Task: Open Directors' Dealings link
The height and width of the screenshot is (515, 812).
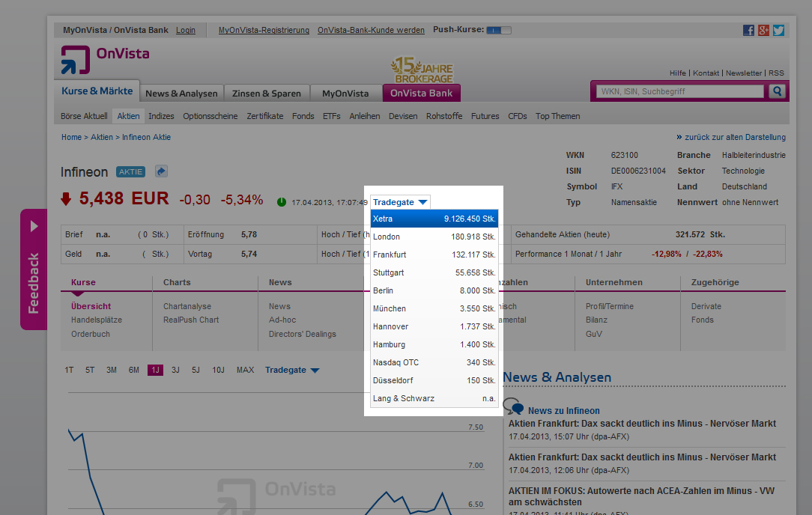Action: pos(303,334)
